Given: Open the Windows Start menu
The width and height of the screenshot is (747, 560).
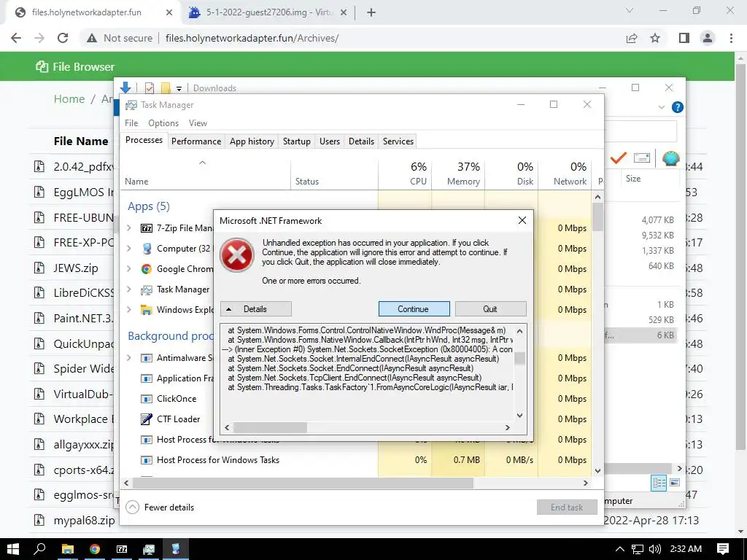Looking at the screenshot, I should point(13,549).
